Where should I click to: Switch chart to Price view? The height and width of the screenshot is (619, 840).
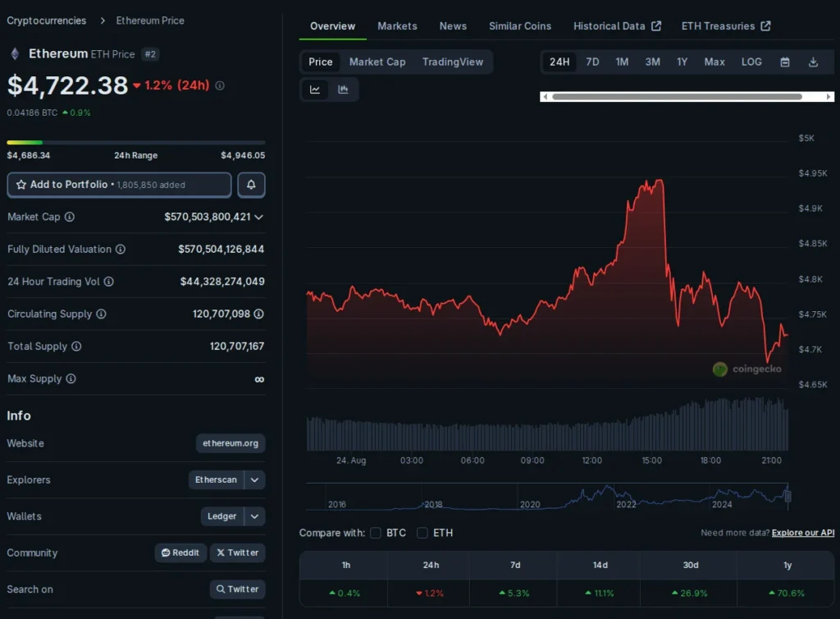click(x=321, y=62)
